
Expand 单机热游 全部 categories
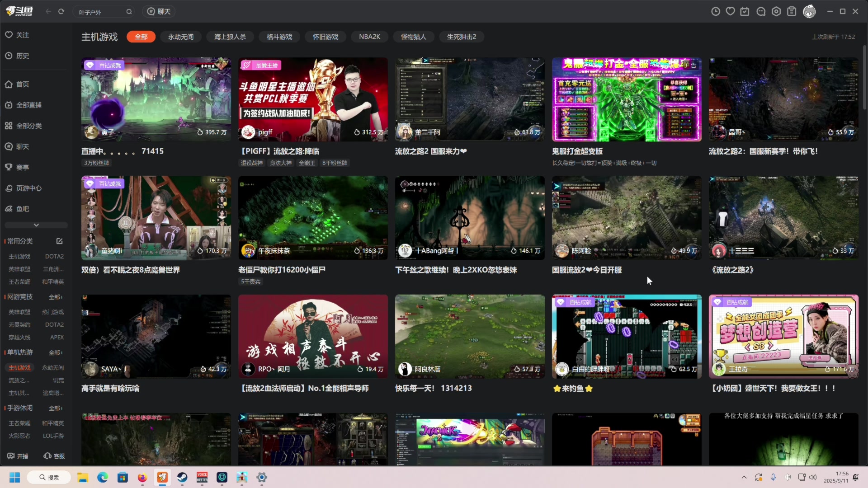coord(56,352)
